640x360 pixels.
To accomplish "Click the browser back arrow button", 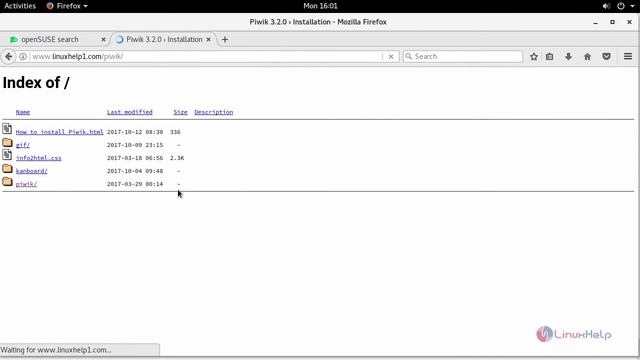I will (x=9, y=56).
